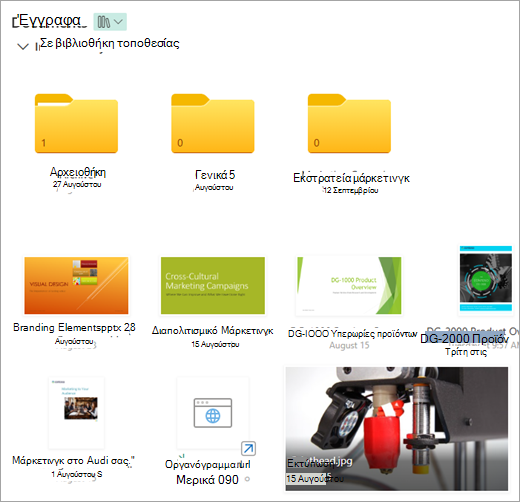Open the library view switcher dropdown
This screenshot has width=520, height=502.
coord(110,22)
